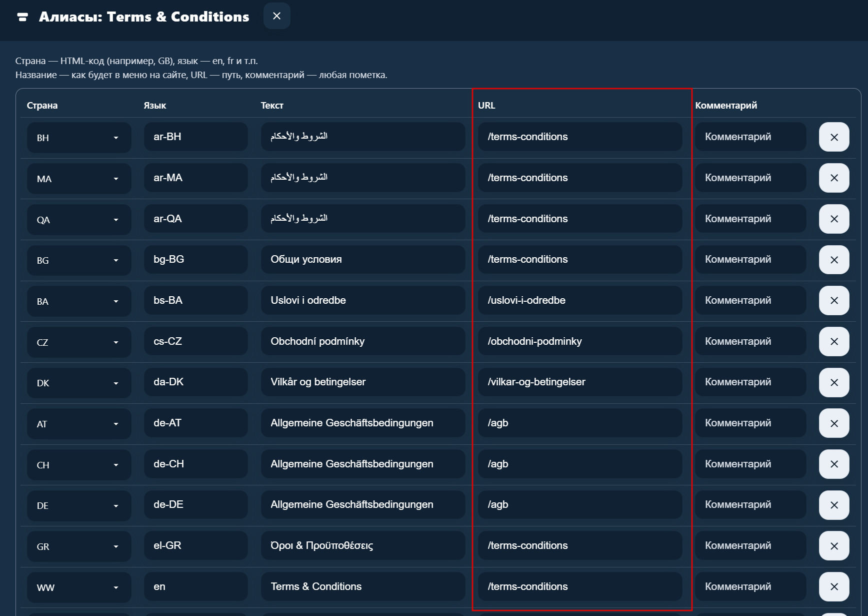Viewport: 868px width, 616px height.
Task: Focus the URL field in el-GR row
Action: click(580, 545)
